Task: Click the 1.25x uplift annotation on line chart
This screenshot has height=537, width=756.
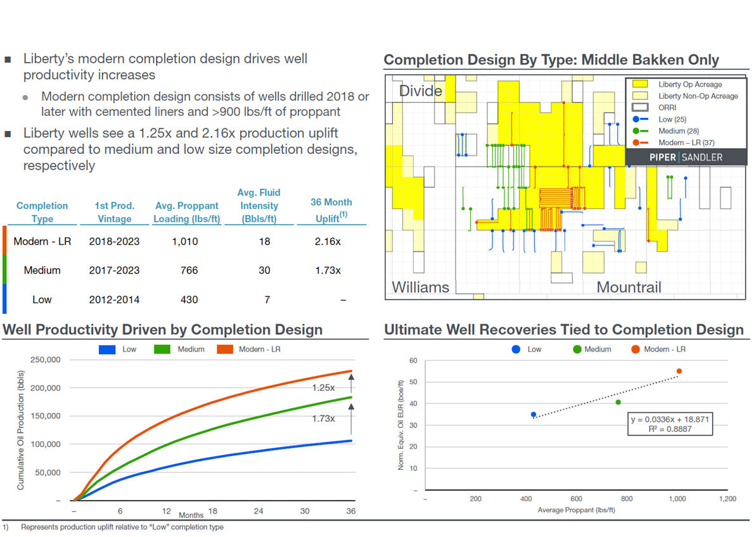Action: click(x=323, y=388)
